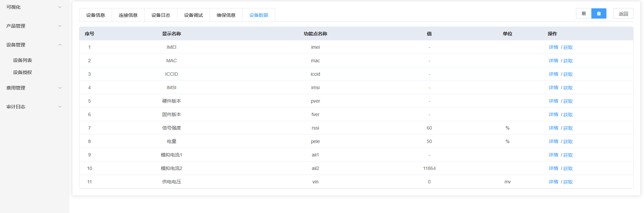Click the 操作 column header

tap(552, 34)
